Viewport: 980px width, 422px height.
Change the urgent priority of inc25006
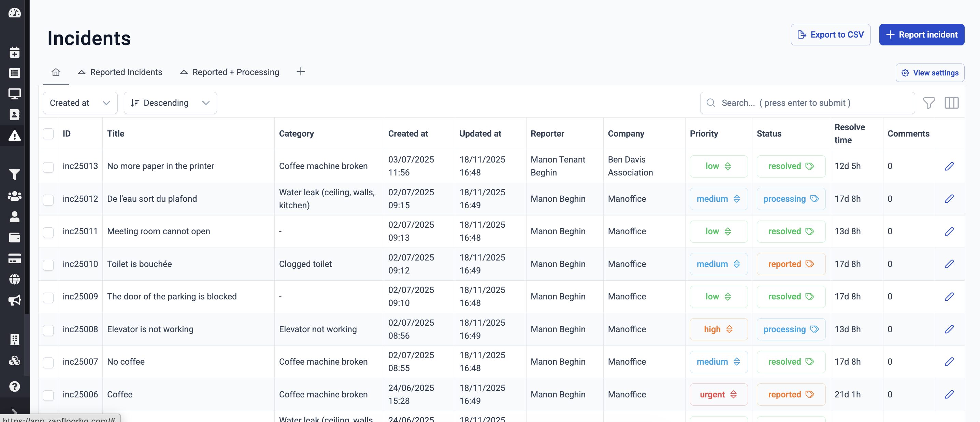click(718, 395)
